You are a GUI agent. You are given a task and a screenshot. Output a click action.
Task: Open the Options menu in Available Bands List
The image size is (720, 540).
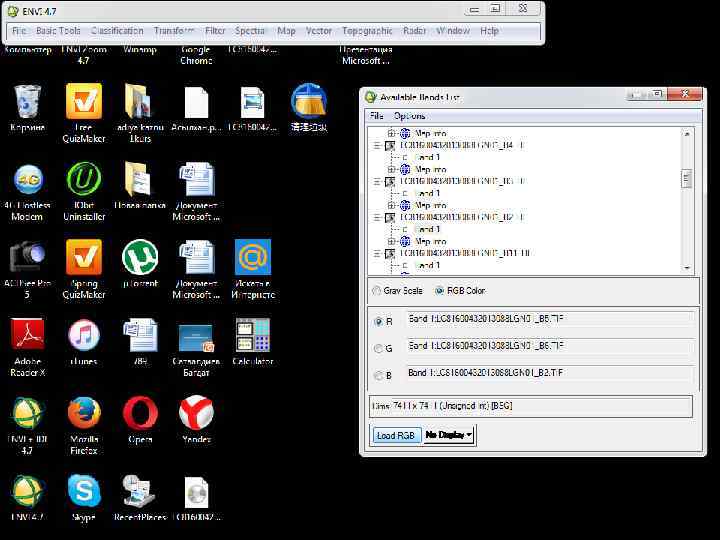(x=410, y=116)
